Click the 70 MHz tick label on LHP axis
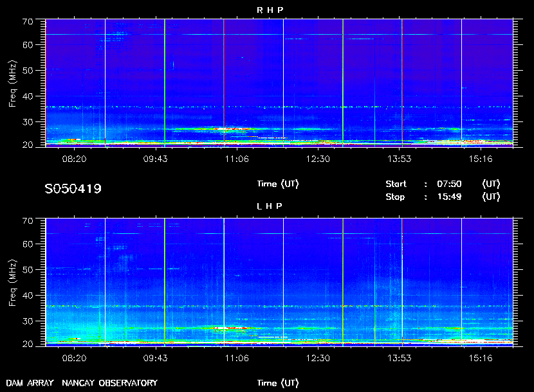 (x=28, y=221)
